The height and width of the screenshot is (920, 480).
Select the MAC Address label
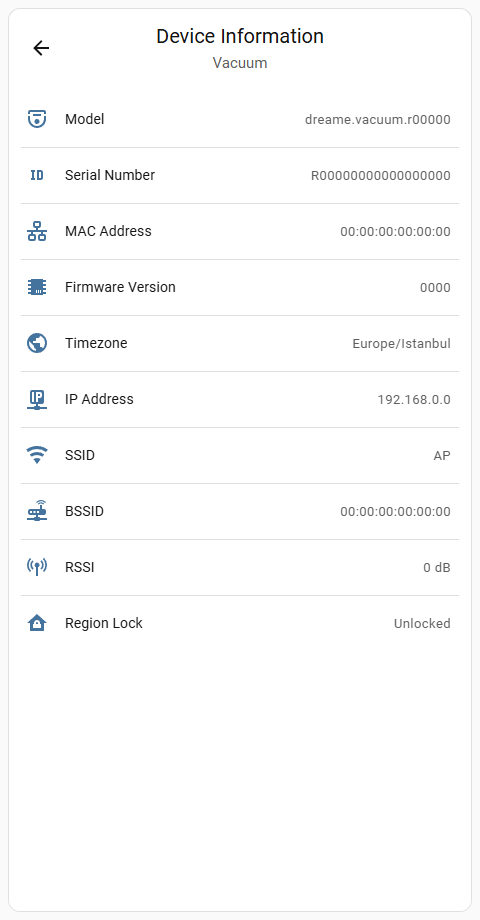(x=108, y=231)
